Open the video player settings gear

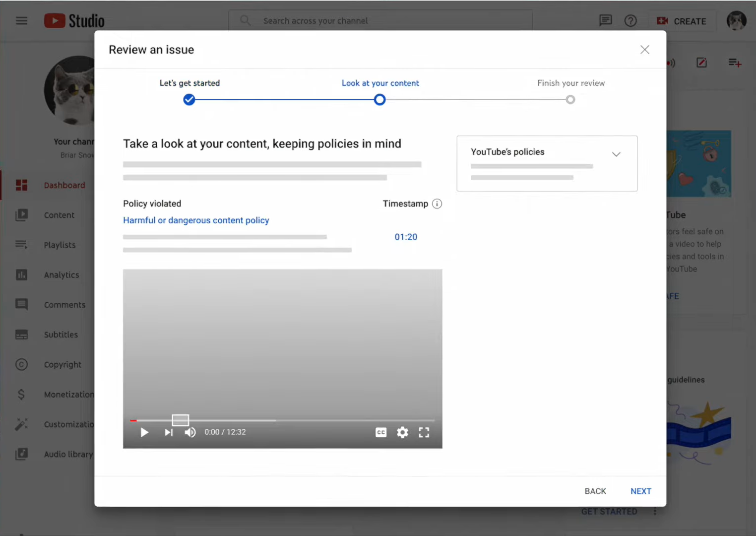tap(402, 432)
